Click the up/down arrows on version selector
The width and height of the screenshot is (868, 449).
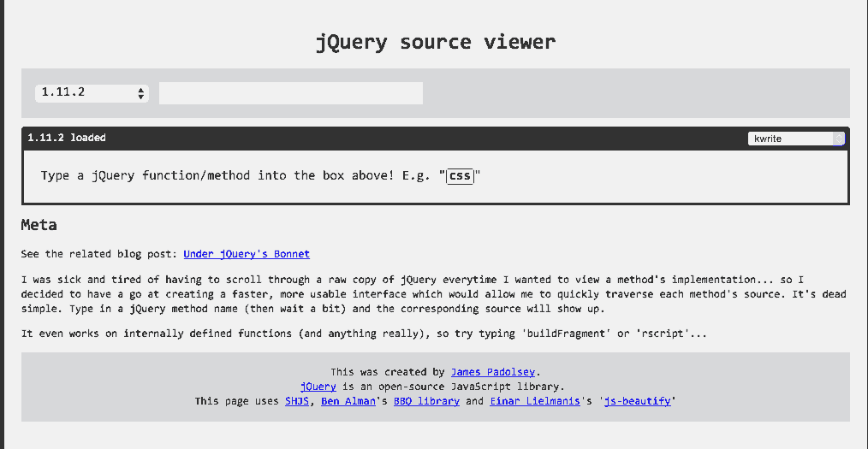141,94
